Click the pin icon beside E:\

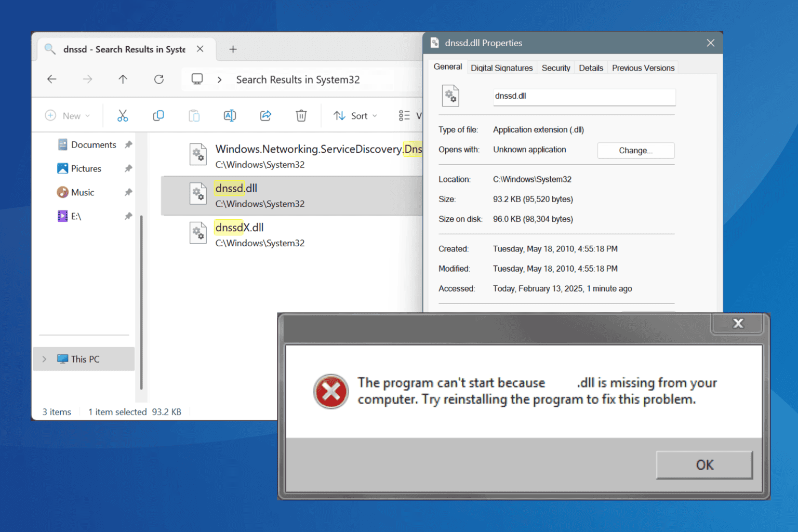(x=128, y=216)
